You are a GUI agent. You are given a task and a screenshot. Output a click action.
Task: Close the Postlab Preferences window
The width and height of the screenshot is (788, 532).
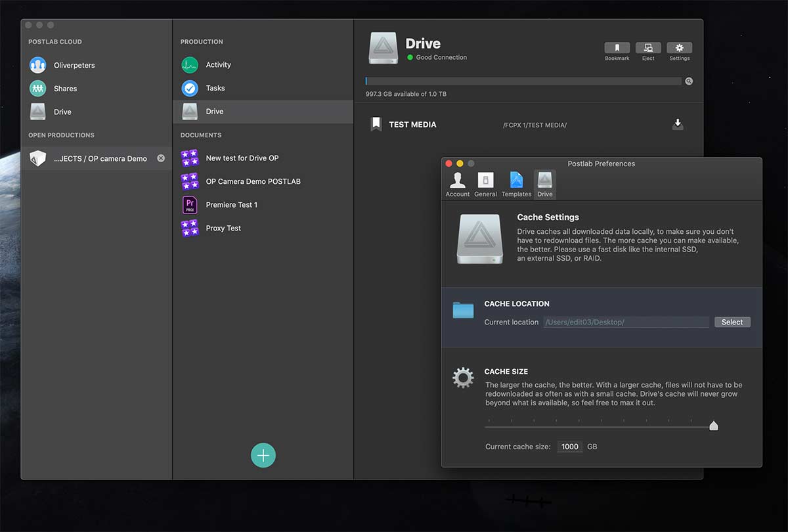tap(449, 164)
